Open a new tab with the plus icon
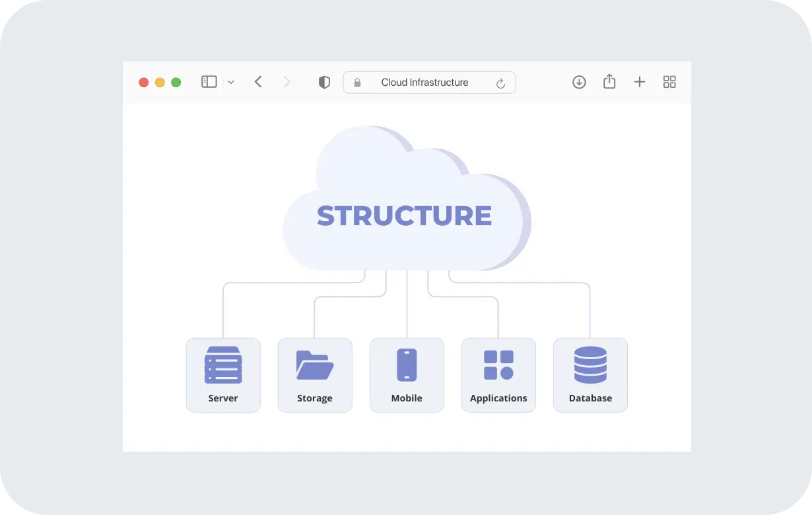This screenshot has height=515, width=812. tap(640, 81)
